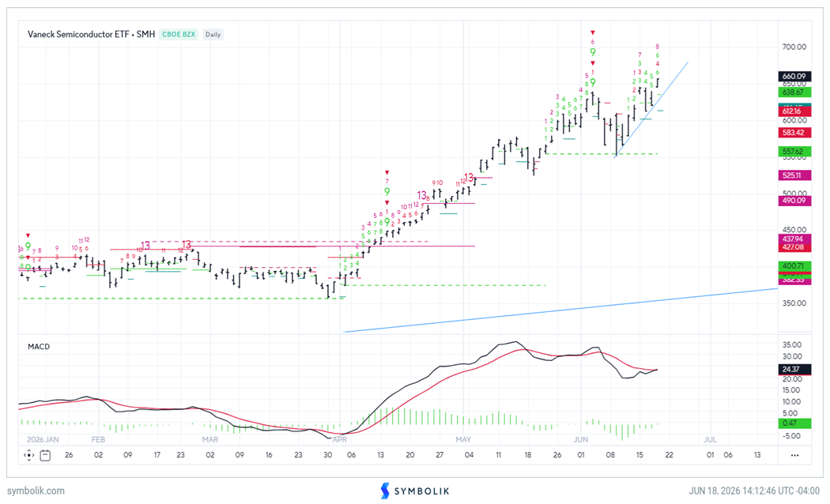Click the Vaneck Semiconductor ETF • SMH title
This screenshot has width=830, height=504.
pos(91,35)
